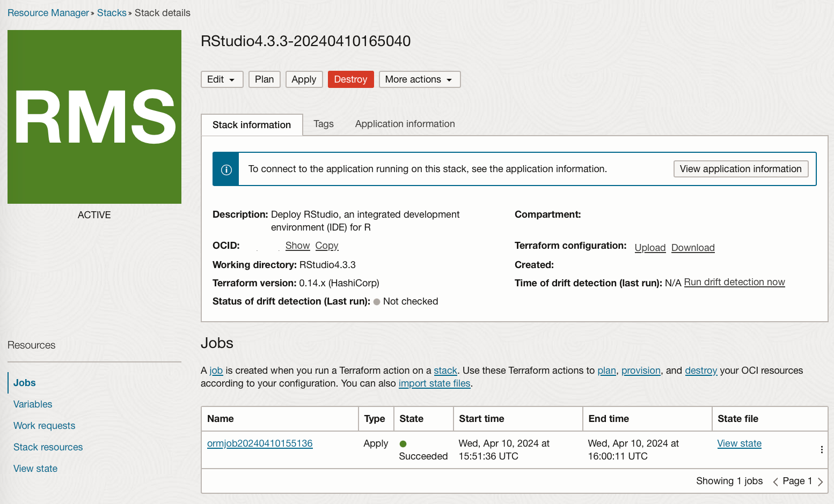This screenshot has height=504, width=834.
Task: Click the info icon in the notification banner
Action: coord(226,169)
